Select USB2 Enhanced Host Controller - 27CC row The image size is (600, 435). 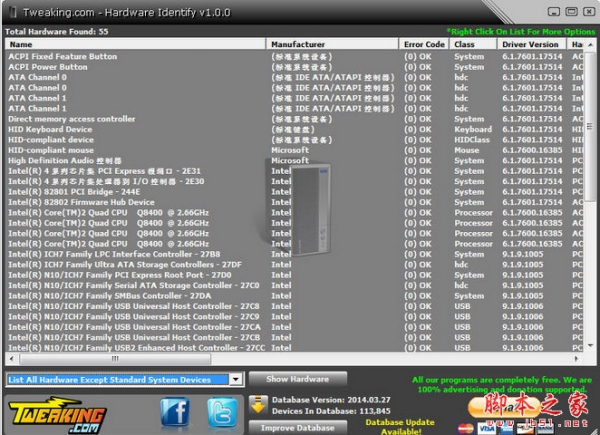pos(294,348)
